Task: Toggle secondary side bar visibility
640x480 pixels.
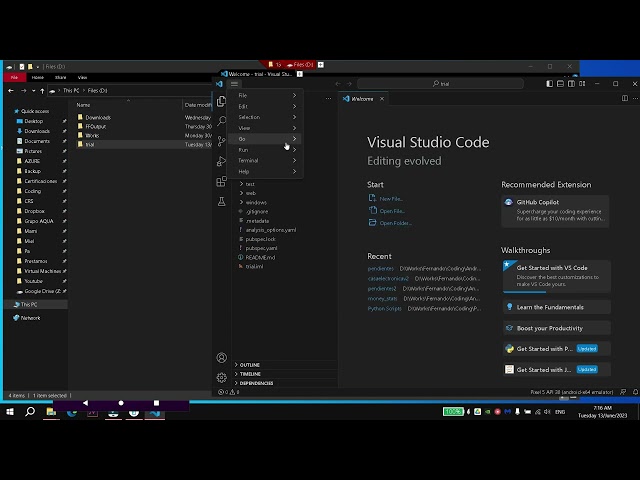Action: click(x=571, y=84)
